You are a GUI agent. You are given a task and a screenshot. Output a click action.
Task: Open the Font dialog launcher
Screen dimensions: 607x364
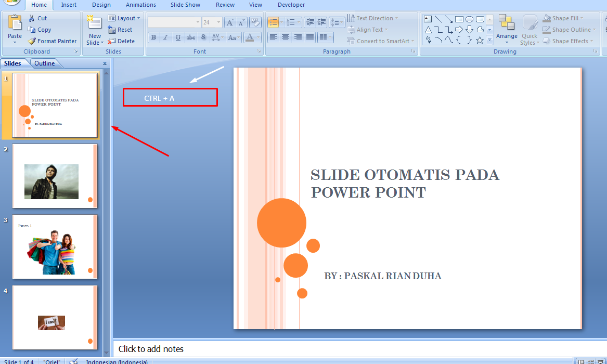pyautogui.click(x=259, y=51)
